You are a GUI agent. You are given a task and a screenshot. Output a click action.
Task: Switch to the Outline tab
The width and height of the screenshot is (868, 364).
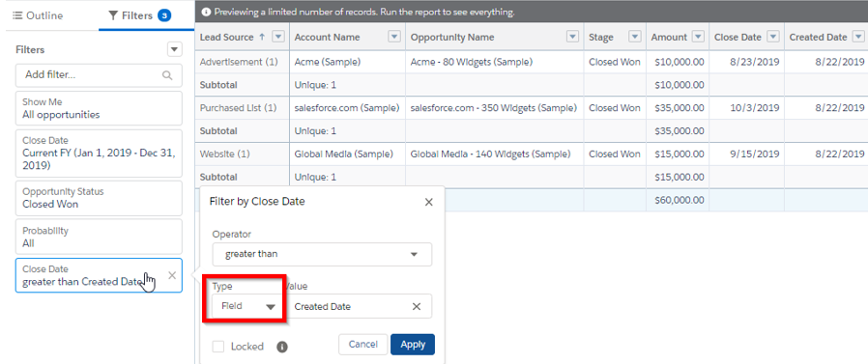(x=38, y=15)
